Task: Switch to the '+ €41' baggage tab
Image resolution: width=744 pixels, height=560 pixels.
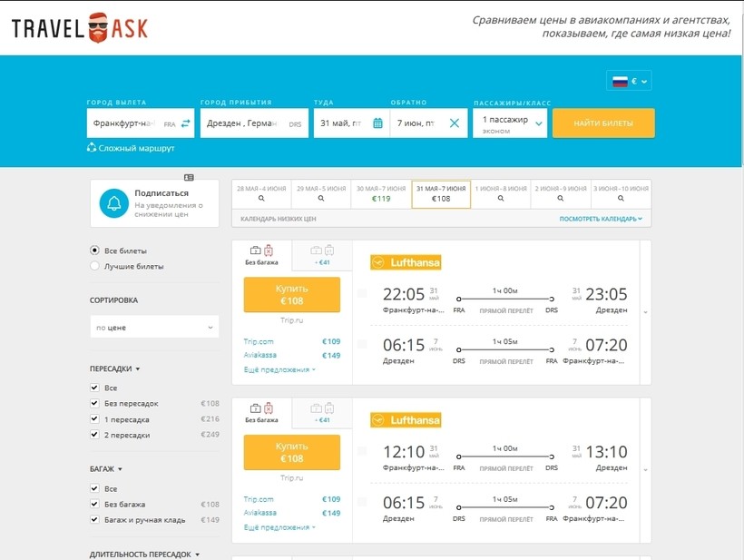Action: [322, 255]
